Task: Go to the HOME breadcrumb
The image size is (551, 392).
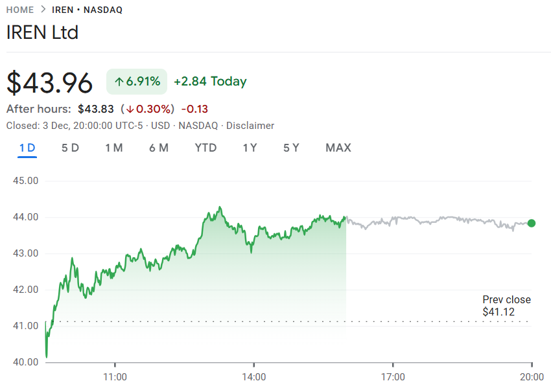Action: coord(19,10)
